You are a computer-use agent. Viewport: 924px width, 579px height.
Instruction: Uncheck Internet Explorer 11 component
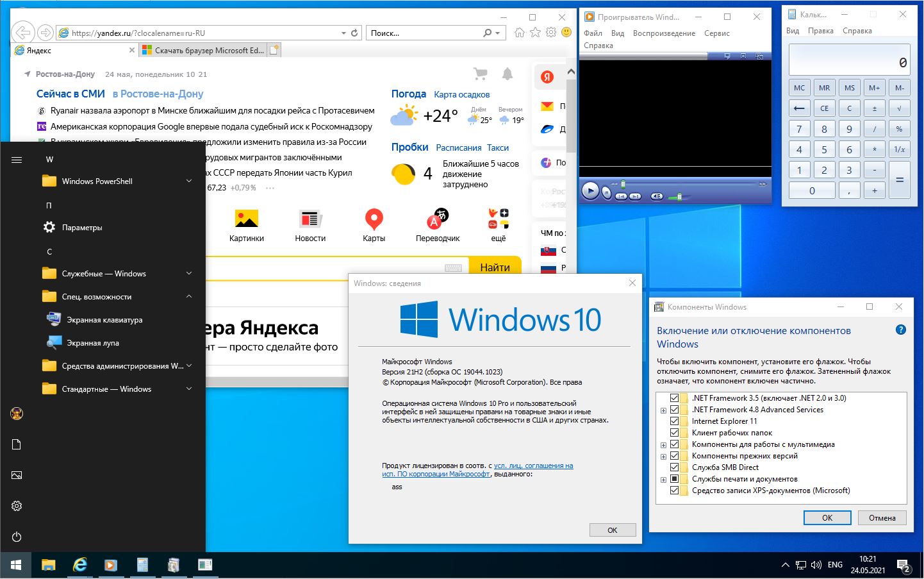(x=674, y=421)
